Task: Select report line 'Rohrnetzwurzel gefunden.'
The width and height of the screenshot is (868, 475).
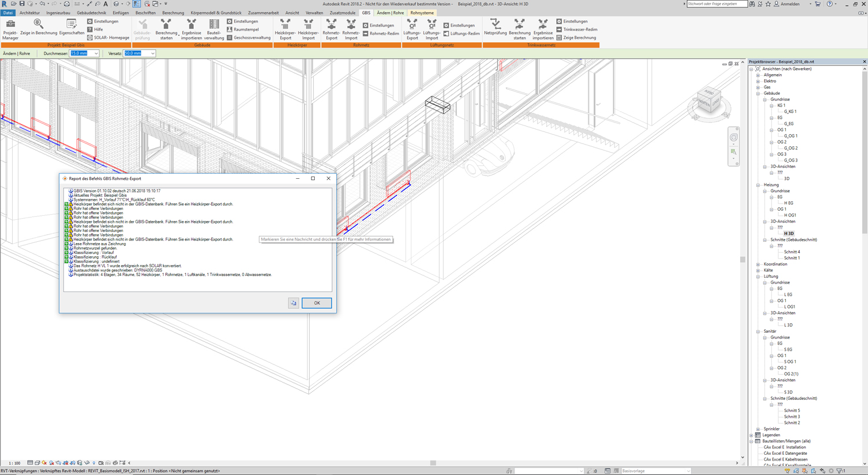Action: point(95,248)
